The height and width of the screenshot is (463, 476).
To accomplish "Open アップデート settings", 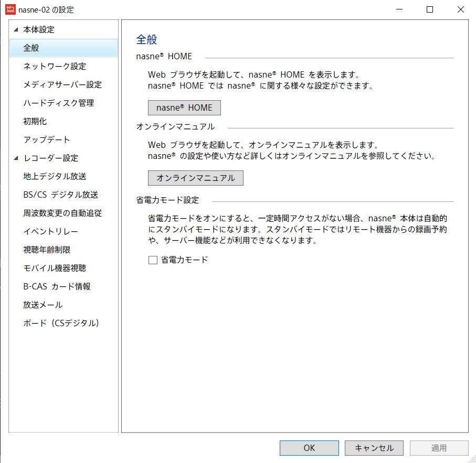I will tap(47, 139).
